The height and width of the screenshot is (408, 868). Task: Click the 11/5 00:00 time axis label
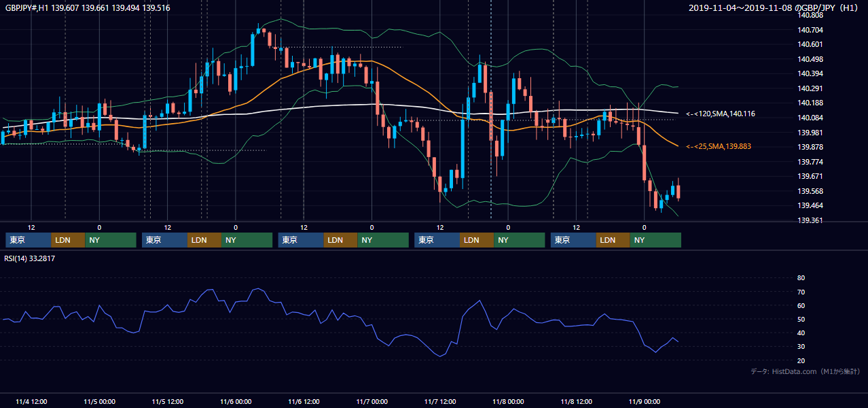point(99,402)
